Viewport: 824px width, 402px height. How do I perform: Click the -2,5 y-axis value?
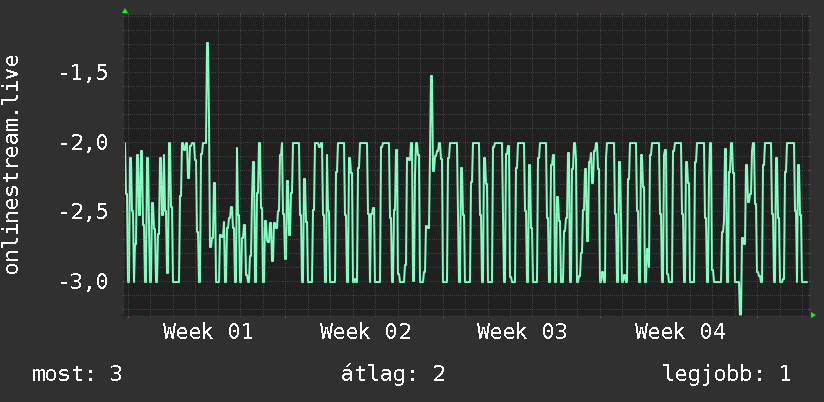coord(84,213)
